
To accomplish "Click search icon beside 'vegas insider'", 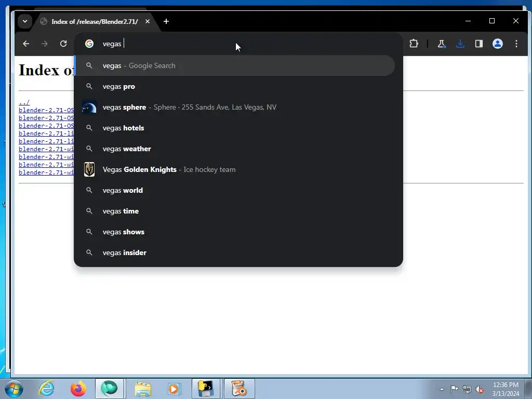I will [89, 253].
